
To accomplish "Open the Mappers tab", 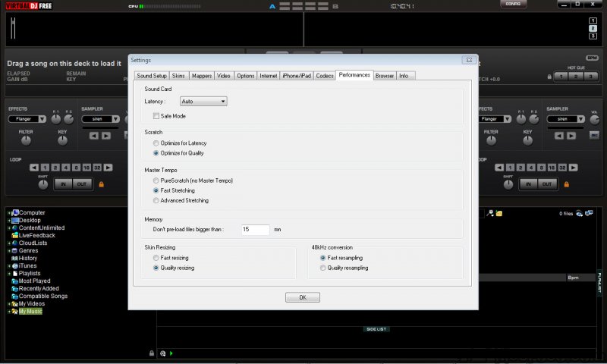I will pyautogui.click(x=202, y=76).
